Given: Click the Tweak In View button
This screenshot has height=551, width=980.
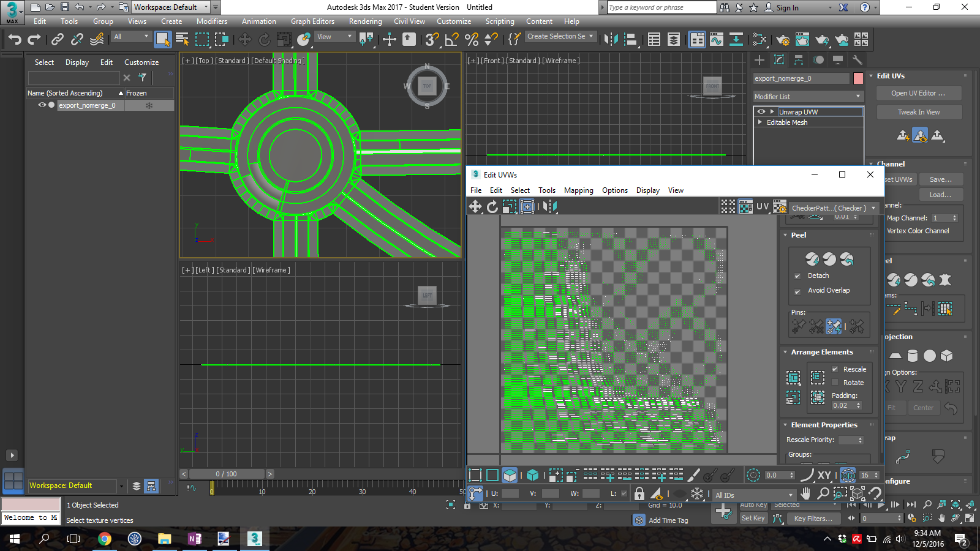Looking at the screenshot, I should coord(918,112).
